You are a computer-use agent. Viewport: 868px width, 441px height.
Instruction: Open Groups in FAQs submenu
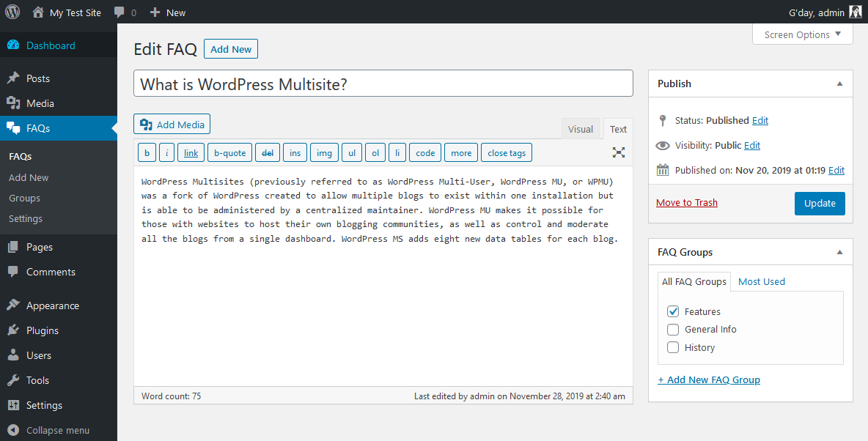[x=24, y=198]
